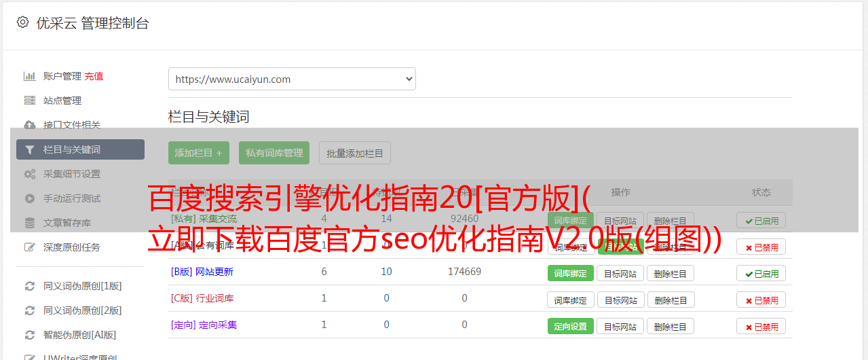Click 词库绑定 for 网站更新 row
The height and width of the screenshot is (360, 868).
pos(571,273)
